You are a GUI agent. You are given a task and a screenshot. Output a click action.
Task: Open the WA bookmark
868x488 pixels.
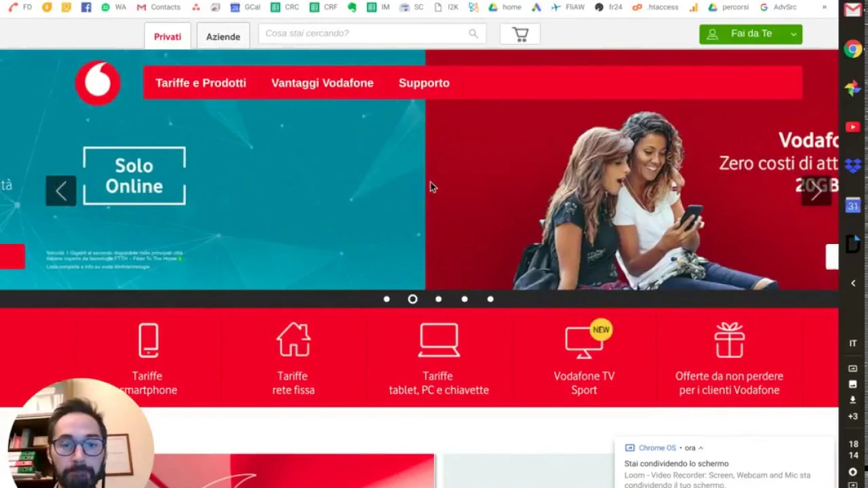click(113, 7)
